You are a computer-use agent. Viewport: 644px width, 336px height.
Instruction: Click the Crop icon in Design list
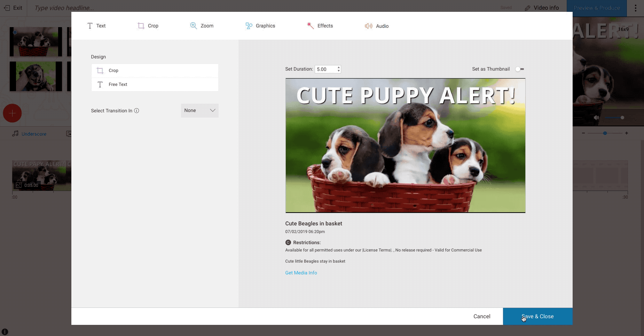coord(100,71)
